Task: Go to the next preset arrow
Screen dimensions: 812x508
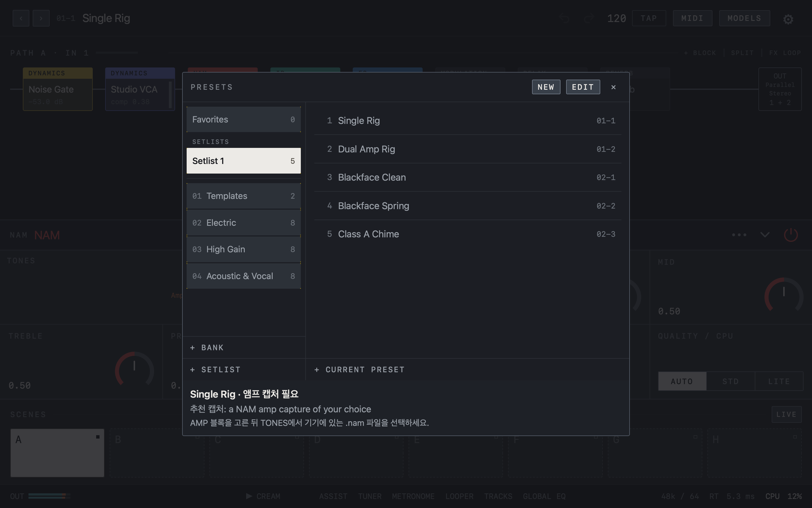Action: [x=41, y=18]
